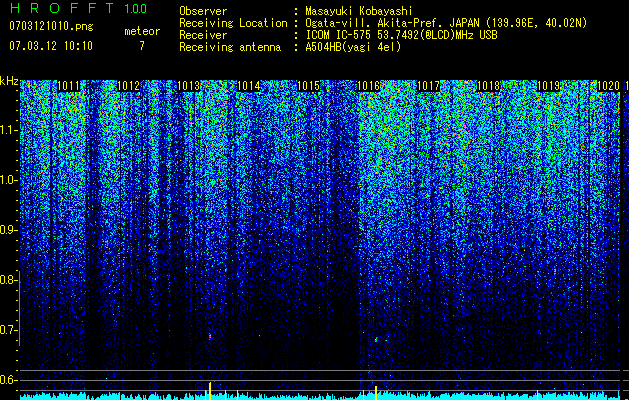Image resolution: width=629 pixels, height=400 pixels.
Task: Click the 0.7 frequency axis label
Action: pyautogui.click(x=8, y=330)
